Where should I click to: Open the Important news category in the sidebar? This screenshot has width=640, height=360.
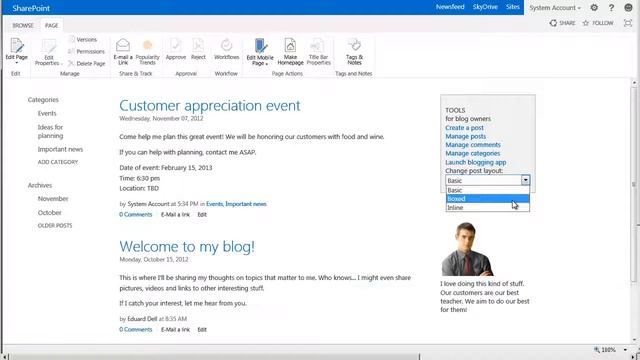point(60,149)
